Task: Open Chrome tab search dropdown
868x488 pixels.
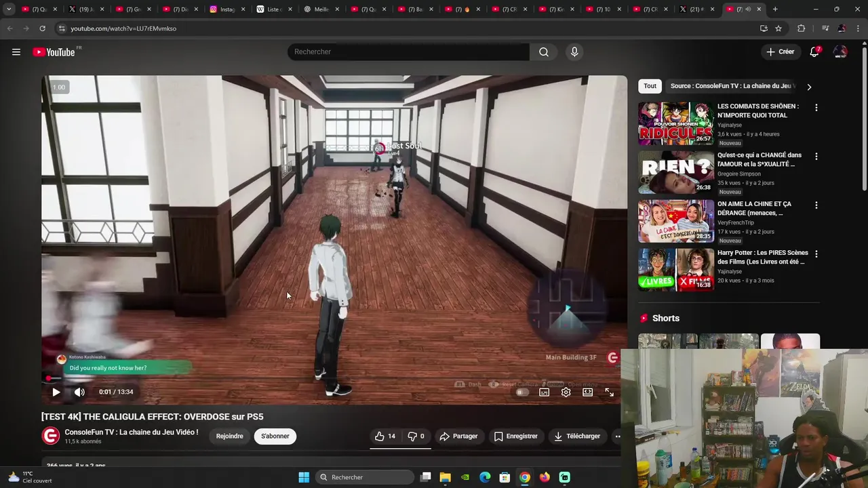Action: (x=9, y=9)
